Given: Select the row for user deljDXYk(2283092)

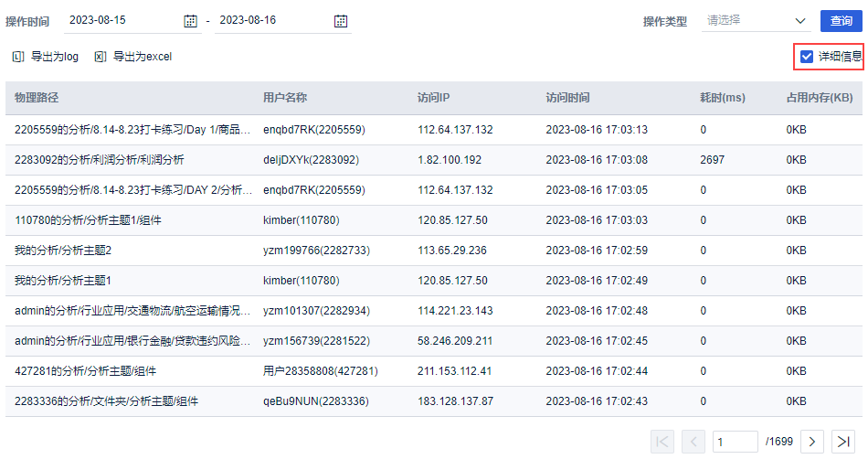Looking at the screenshot, I should 311,160.
